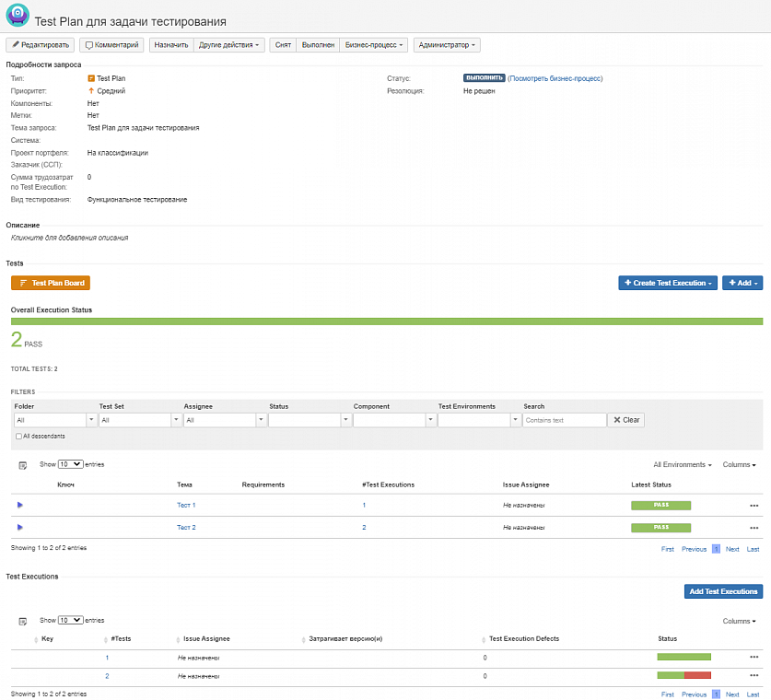The width and height of the screenshot is (771, 700).
Task: Sort by Test Execution Defects arrow
Action: [x=484, y=639]
